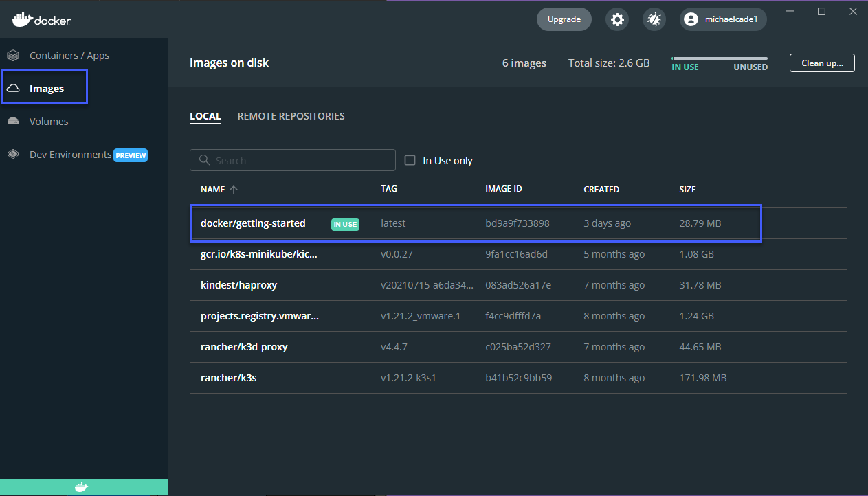
Task: Click the bug report whale icon
Action: [x=654, y=19]
